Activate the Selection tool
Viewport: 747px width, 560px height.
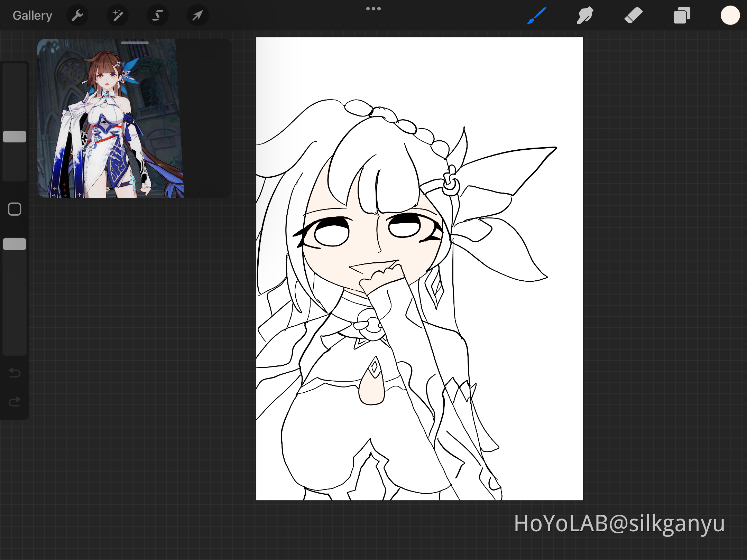[157, 15]
